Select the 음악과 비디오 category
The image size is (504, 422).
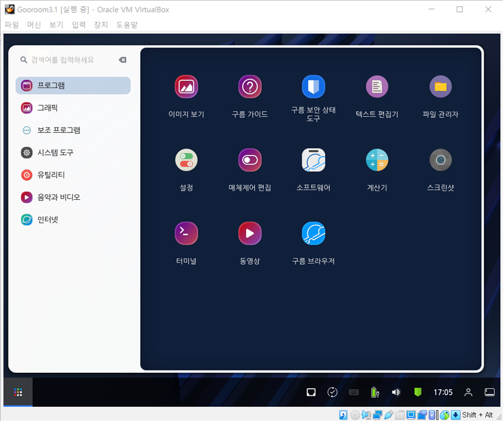coord(73,197)
